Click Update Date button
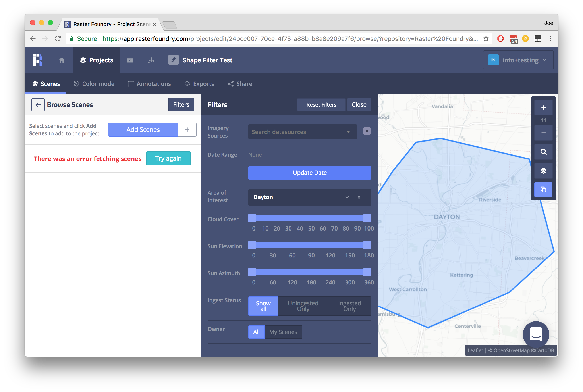This screenshot has height=392, width=583. [310, 173]
